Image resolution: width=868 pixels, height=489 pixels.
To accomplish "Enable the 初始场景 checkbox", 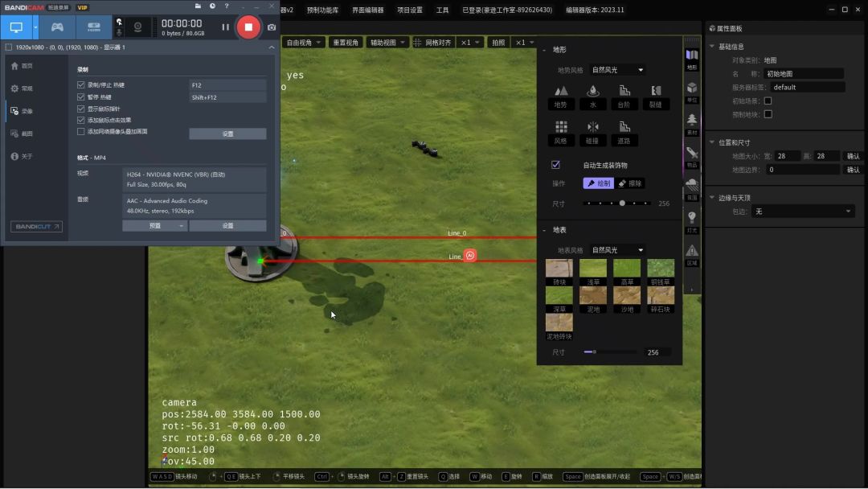I will [768, 101].
